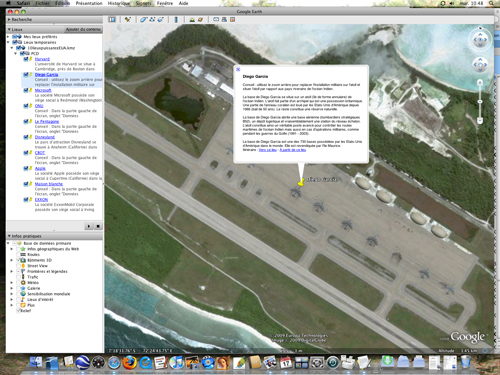500x375 pixels.
Task: Click the Add Placemark pushpin toolbar icon
Action: pos(128,20)
